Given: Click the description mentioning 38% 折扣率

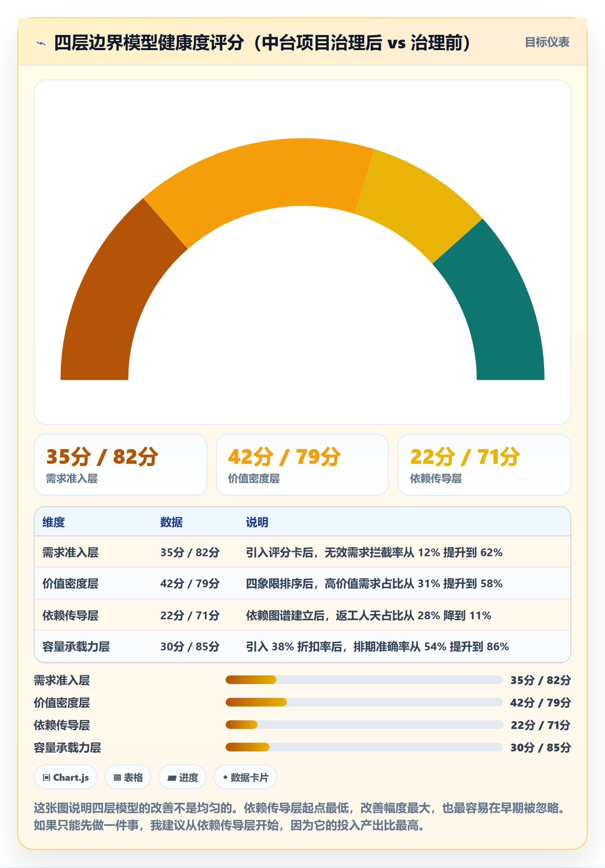Looking at the screenshot, I should pyautogui.click(x=377, y=646).
